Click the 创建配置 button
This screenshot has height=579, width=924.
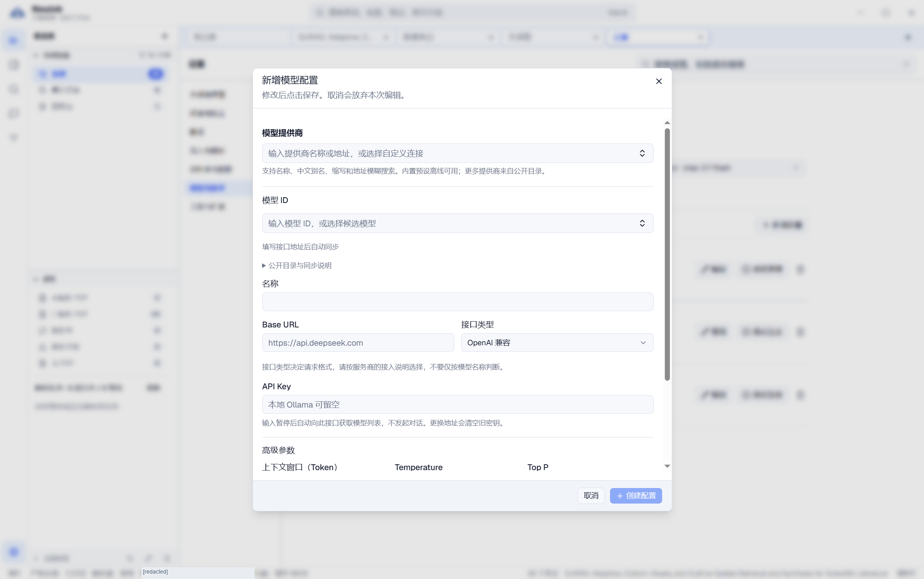coord(636,495)
